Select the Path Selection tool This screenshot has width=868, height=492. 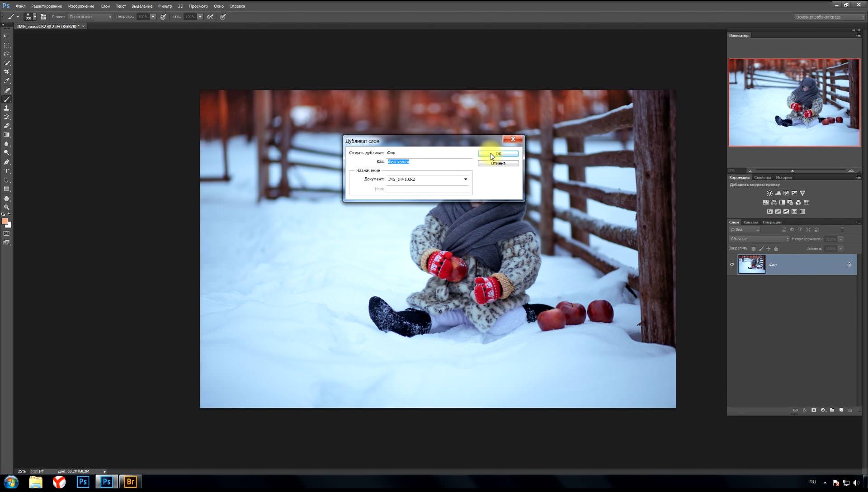tap(6, 180)
